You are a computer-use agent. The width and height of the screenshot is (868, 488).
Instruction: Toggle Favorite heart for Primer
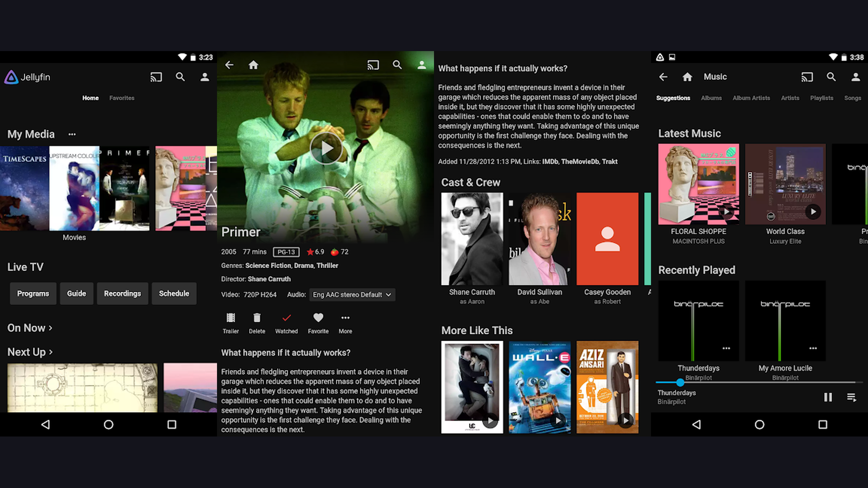tap(318, 324)
